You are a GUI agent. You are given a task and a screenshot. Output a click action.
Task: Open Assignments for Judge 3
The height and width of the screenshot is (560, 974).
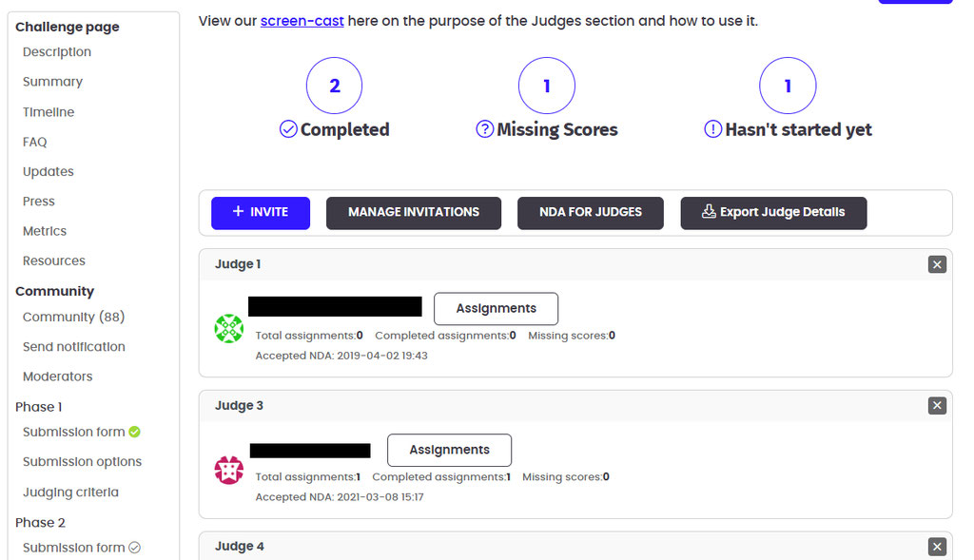click(x=449, y=450)
